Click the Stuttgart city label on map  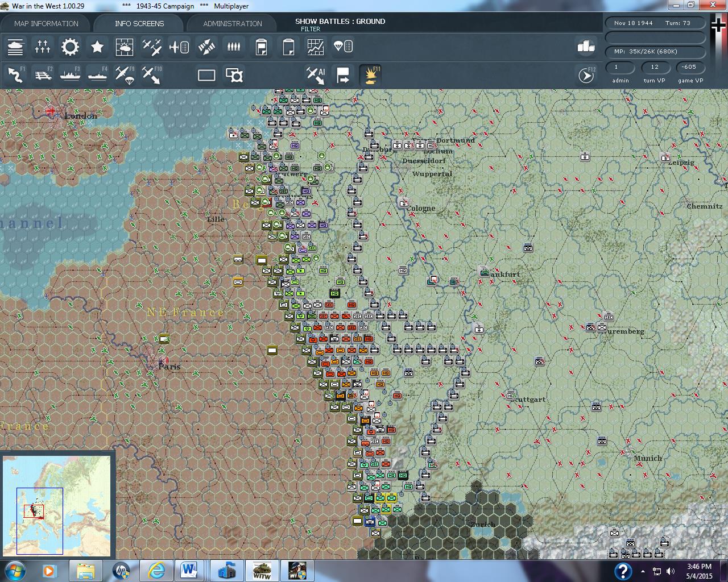click(528, 400)
